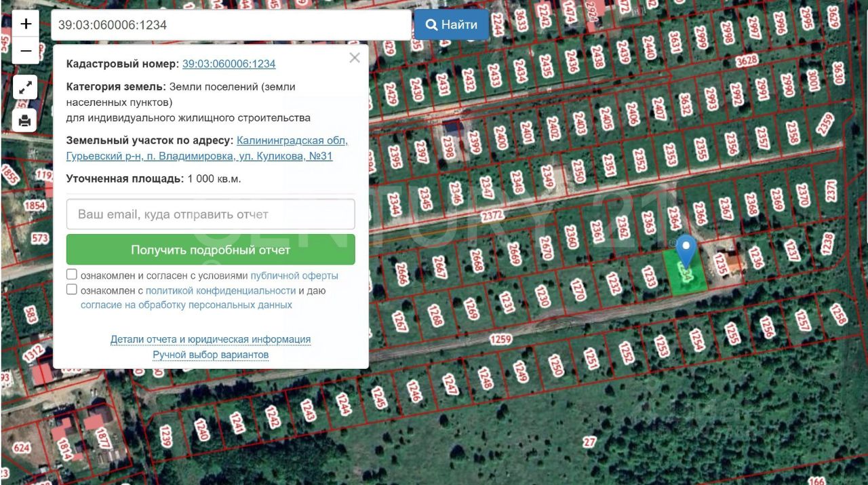Select parcel 2344 on the map
868x485 pixels.
pyautogui.click(x=394, y=203)
